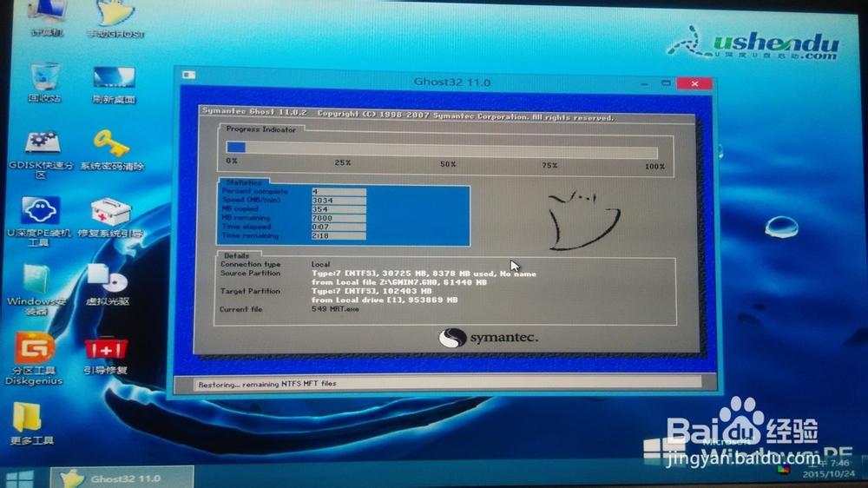This screenshot has height=488, width=868.
Task: Click the MB copied value 354
Action: (x=339, y=209)
